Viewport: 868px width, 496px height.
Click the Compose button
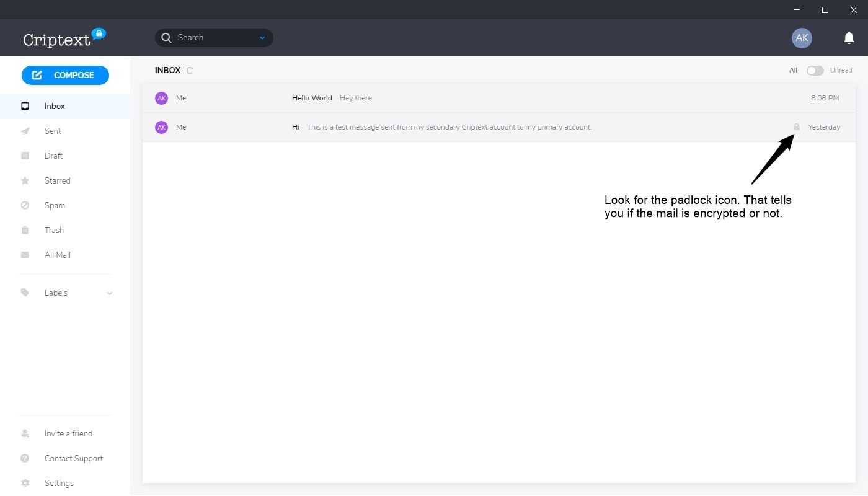(x=65, y=75)
